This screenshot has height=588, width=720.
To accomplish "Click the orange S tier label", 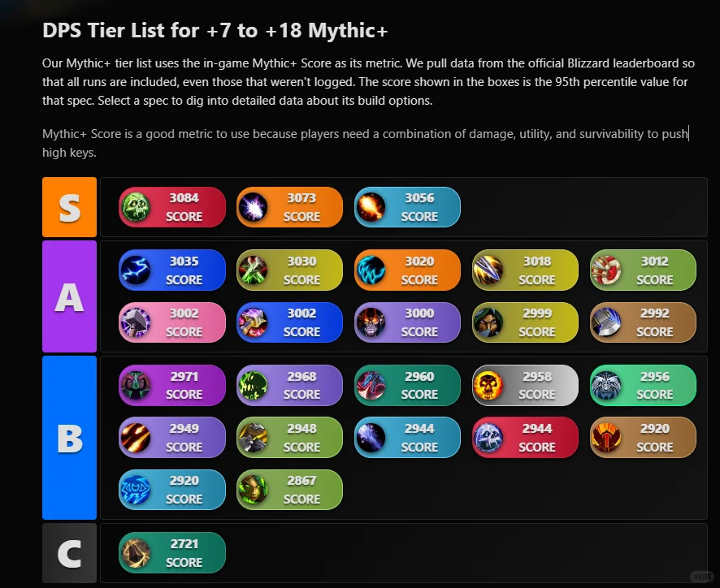I will click(69, 207).
